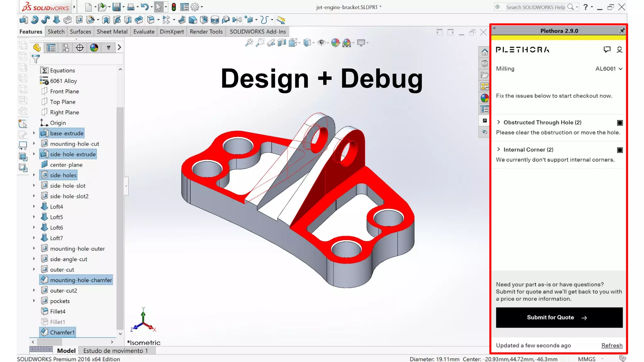This screenshot has width=644, height=362.
Task: Click Plethora feedback chat icon
Action: (607, 49)
